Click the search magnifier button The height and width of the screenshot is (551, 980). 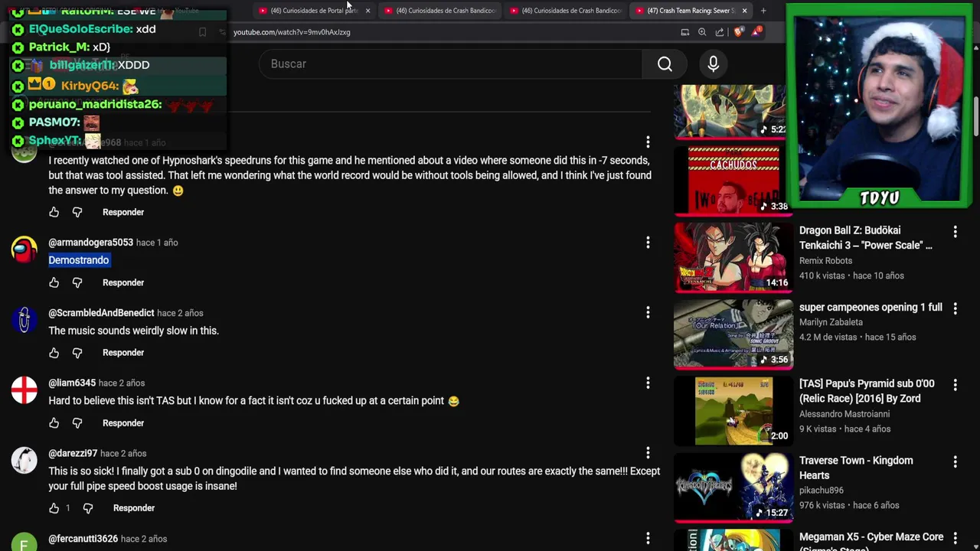coord(665,64)
